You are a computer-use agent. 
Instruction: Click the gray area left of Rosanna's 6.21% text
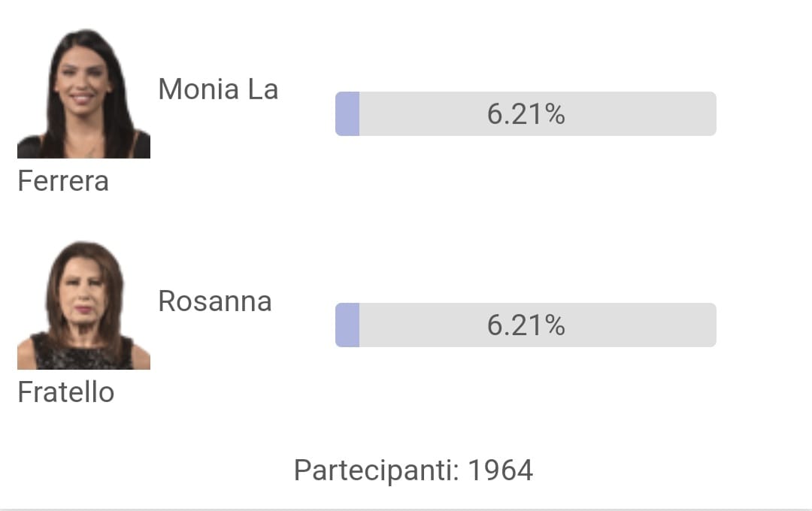[423, 325]
